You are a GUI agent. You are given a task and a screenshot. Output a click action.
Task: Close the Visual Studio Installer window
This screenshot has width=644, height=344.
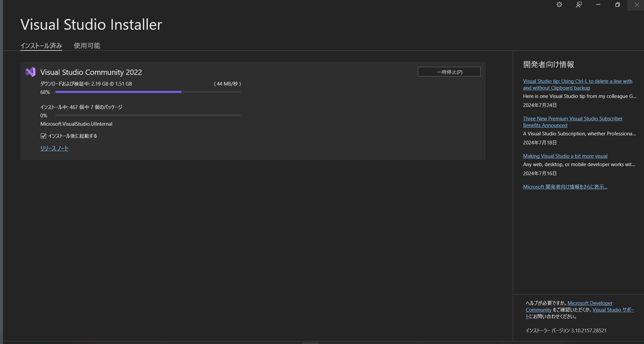[636, 5]
